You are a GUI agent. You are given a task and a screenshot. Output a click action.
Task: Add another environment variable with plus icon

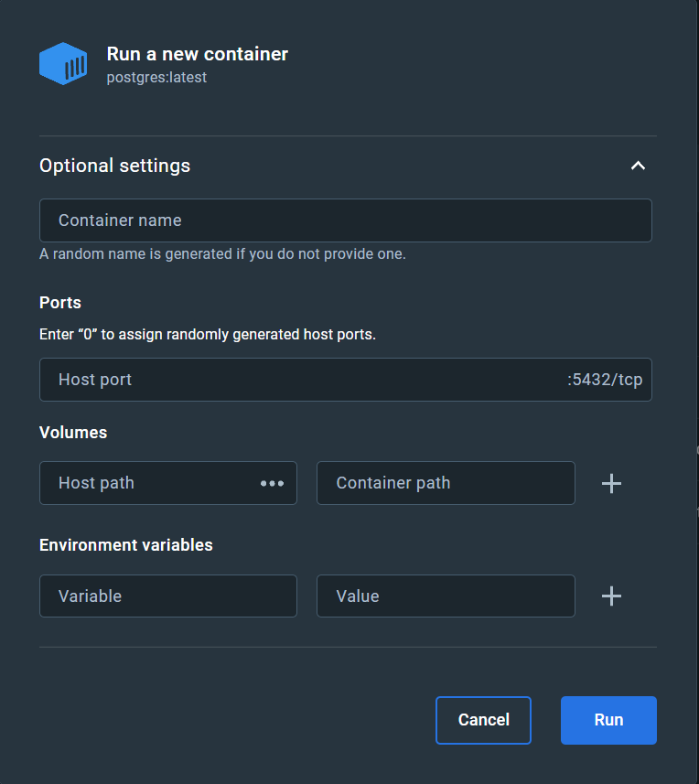tap(611, 596)
